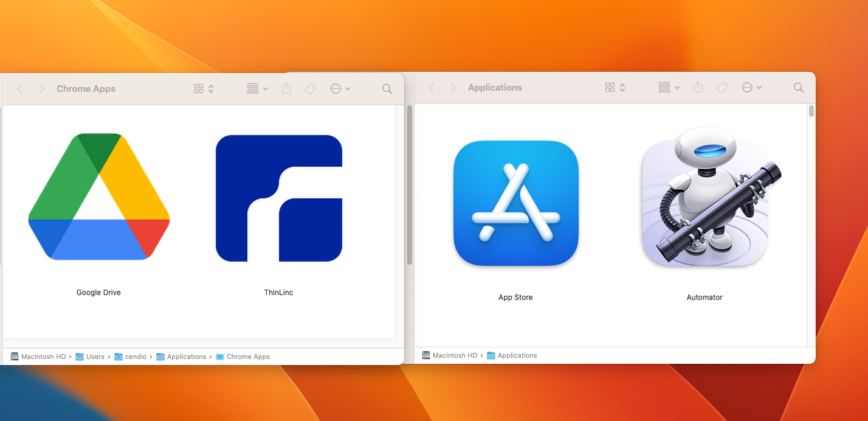Click the Applications window title
The image size is (868, 421).
[495, 88]
